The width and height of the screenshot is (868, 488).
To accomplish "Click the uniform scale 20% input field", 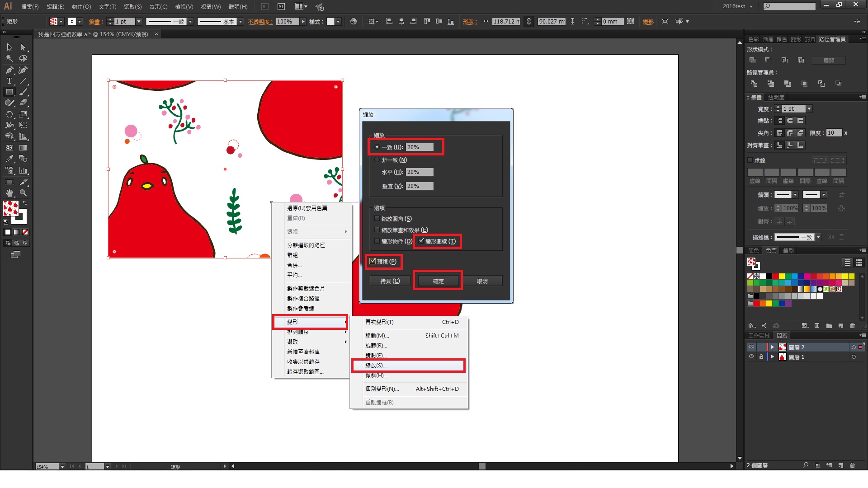I will [x=419, y=147].
